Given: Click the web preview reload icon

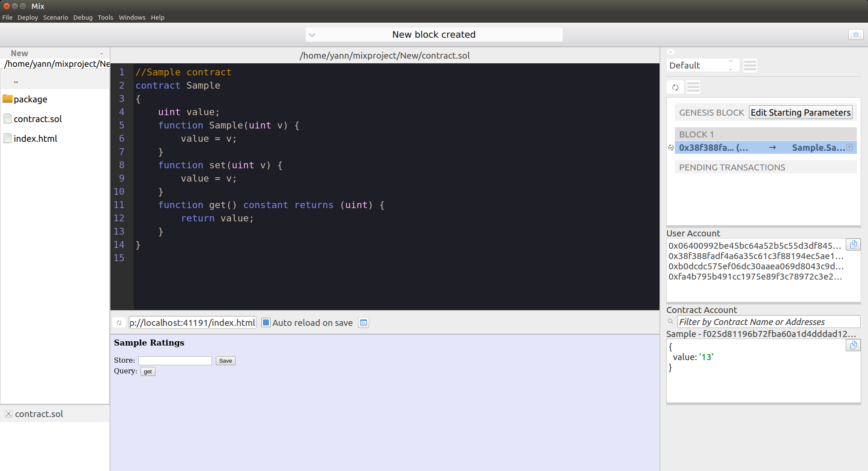Looking at the screenshot, I should pyautogui.click(x=119, y=323).
